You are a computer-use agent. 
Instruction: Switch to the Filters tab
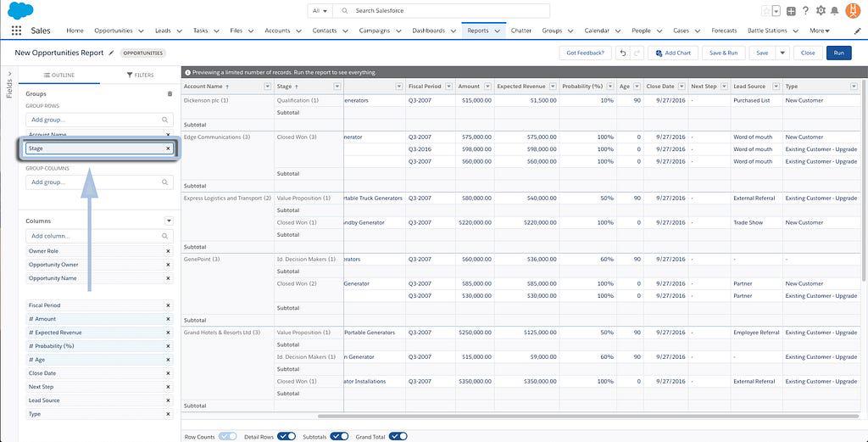140,75
